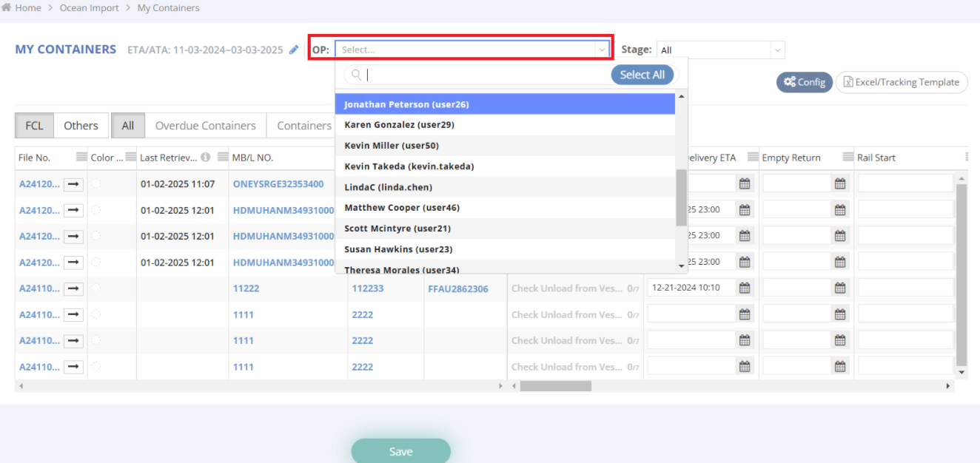
Task: Switch to the All tab
Action: point(128,126)
